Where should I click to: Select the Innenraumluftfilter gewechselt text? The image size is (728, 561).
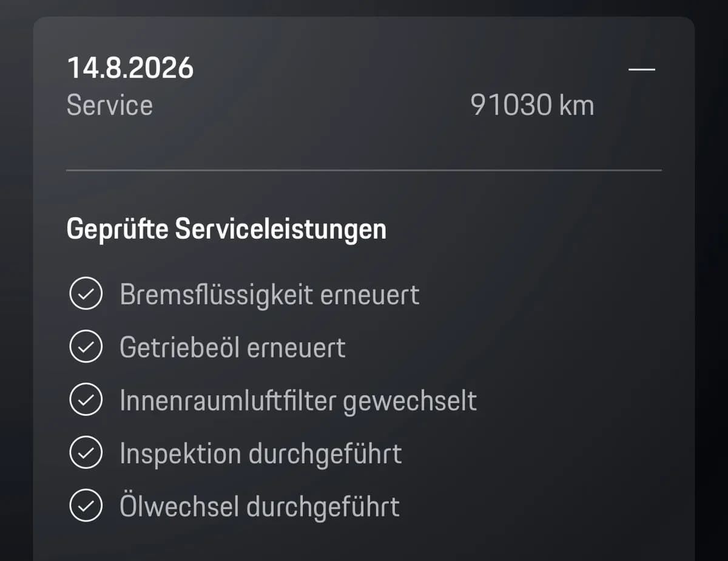298,401
